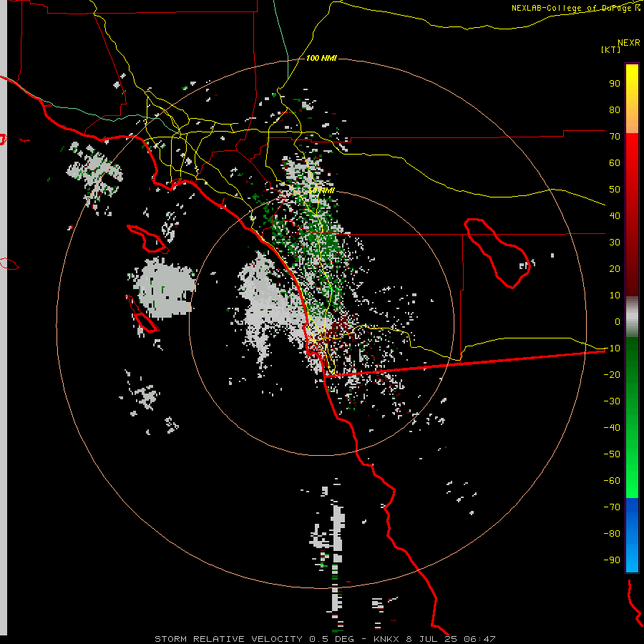Viewport: 644px width, 644px height.
Task: Click the -50 value on velocity scale
Action: pos(612,454)
